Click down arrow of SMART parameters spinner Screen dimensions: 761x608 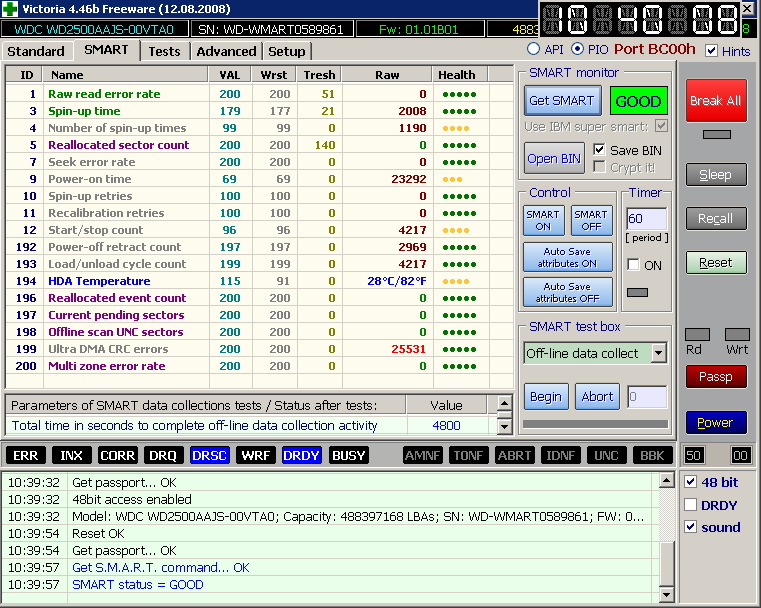click(x=504, y=427)
